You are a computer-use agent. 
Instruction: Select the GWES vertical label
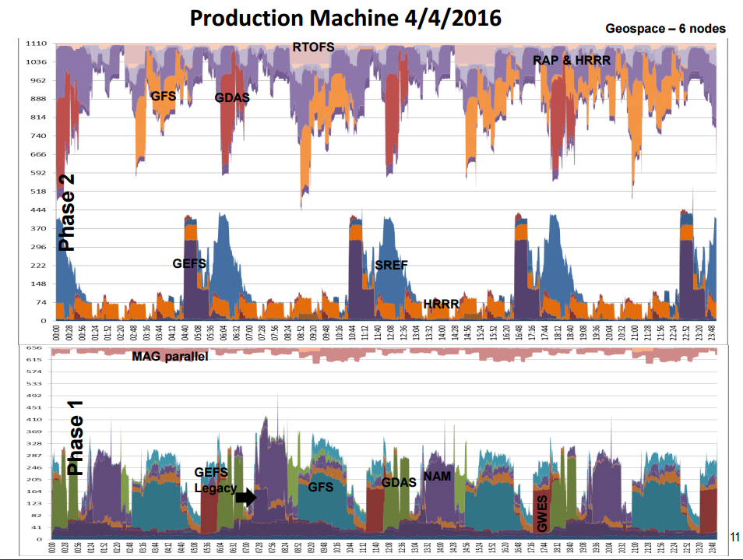coord(541,512)
